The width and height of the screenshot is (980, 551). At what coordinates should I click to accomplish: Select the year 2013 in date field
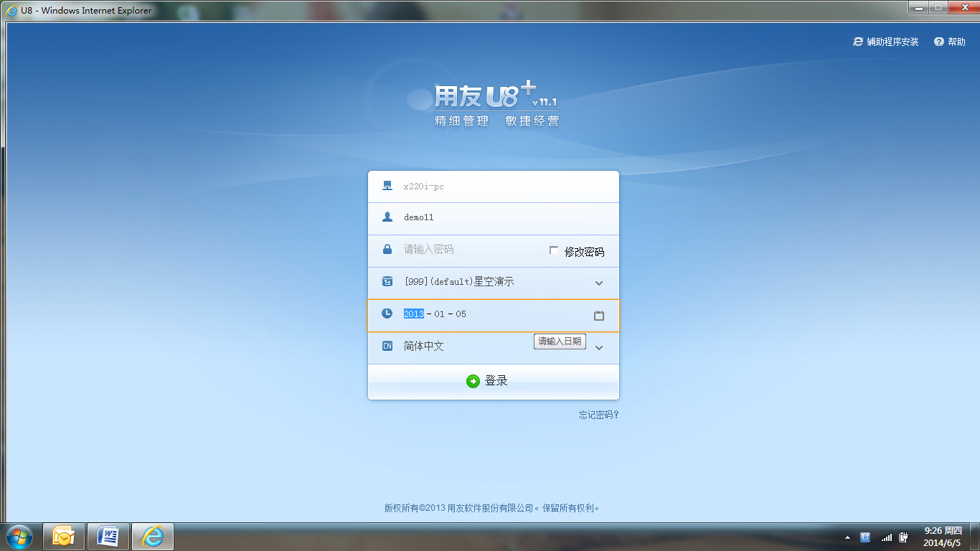point(414,314)
